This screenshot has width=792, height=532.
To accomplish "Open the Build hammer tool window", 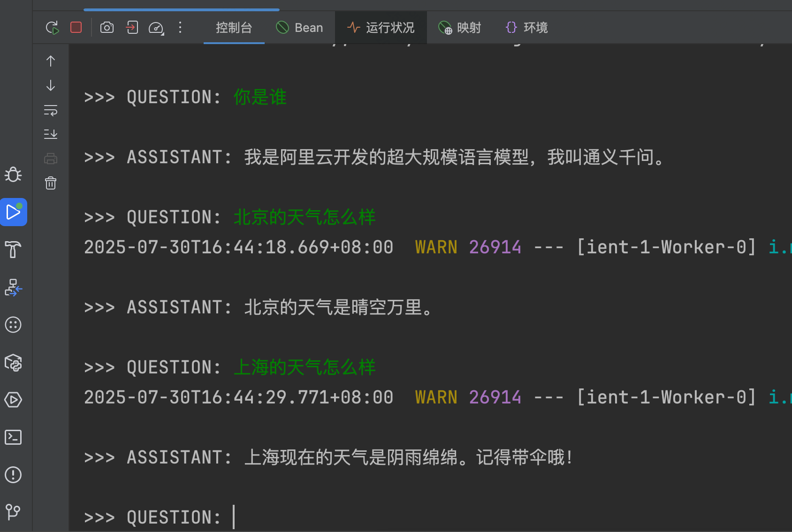I will [x=13, y=250].
